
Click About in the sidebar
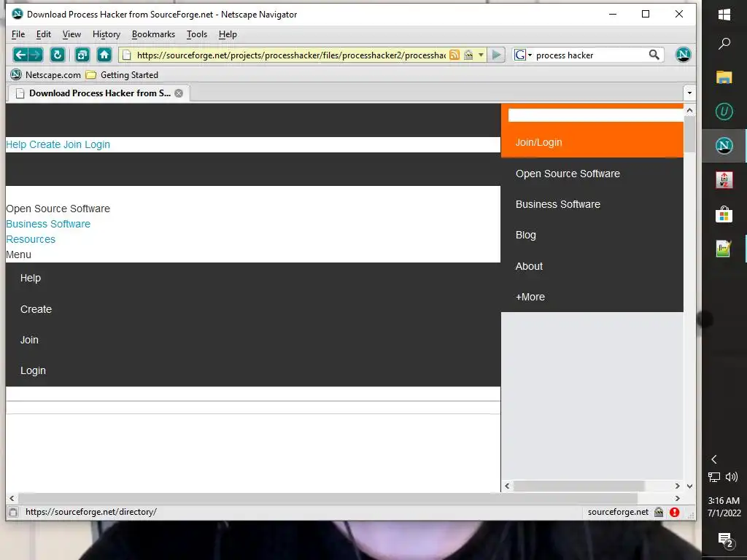click(x=529, y=266)
